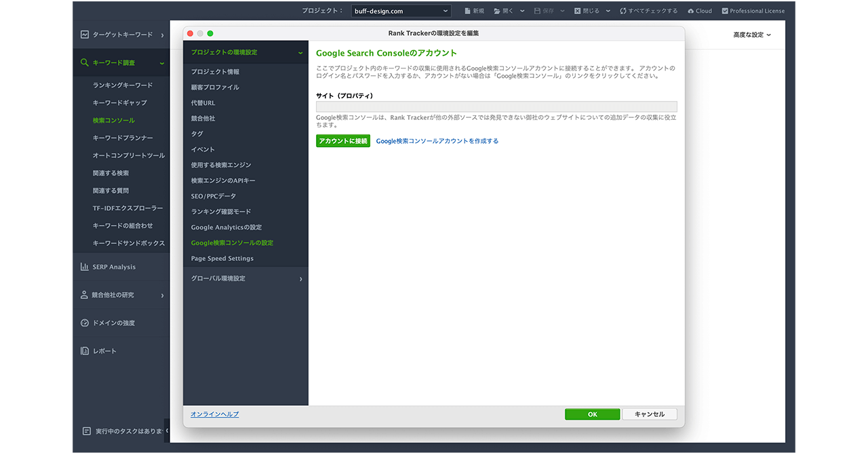The width and height of the screenshot is (868, 454).
Task: Open キーワードプランナー in the sidebar
Action: point(123,138)
